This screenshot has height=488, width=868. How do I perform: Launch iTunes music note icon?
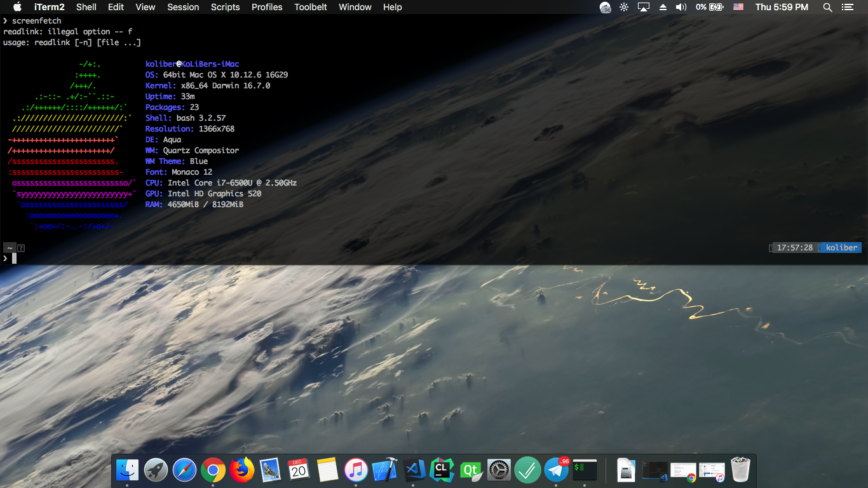pos(356,470)
